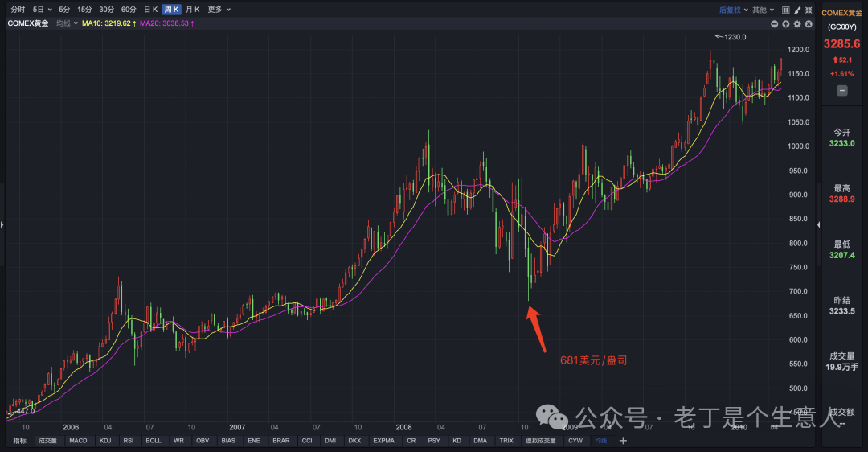Click 1000.0 level on price axis

tap(798, 146)
